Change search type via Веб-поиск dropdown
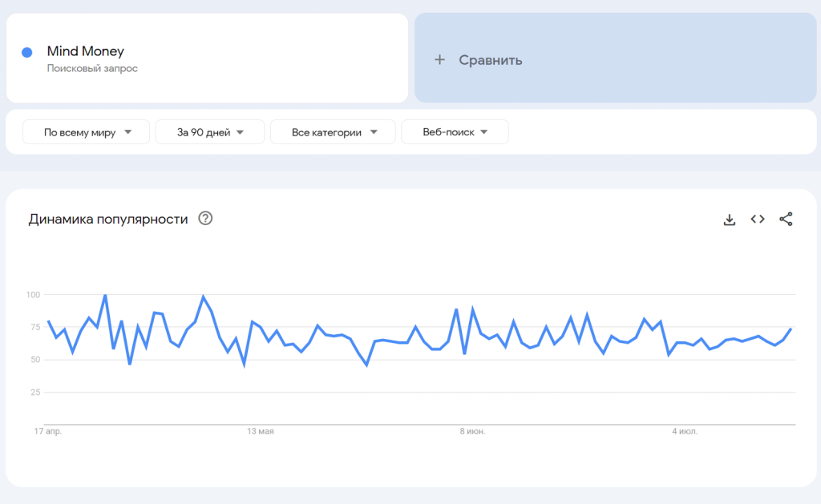 point(455,132)
